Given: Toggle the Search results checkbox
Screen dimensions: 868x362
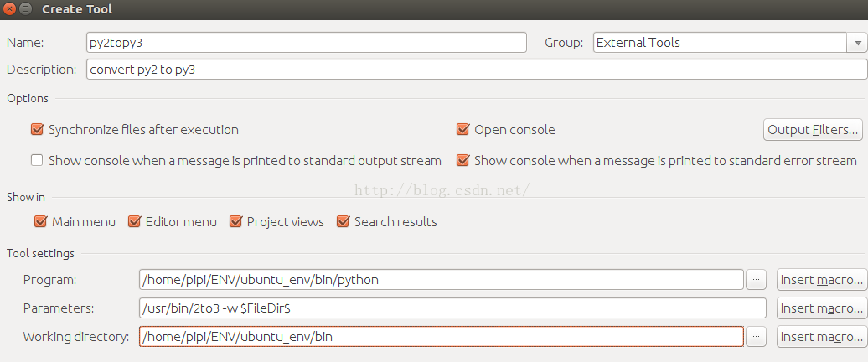Looking at the screenshot, I should coord(343,222).
